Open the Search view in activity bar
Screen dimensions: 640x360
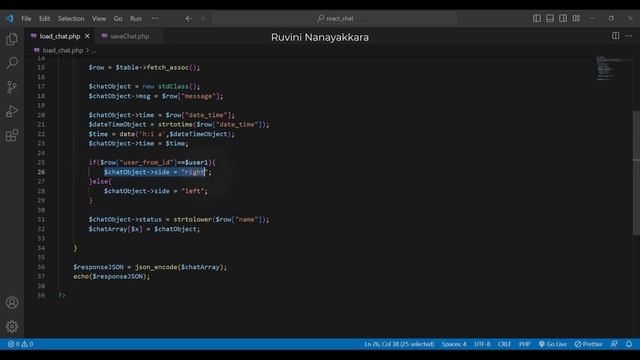click(x=12, y=63)
